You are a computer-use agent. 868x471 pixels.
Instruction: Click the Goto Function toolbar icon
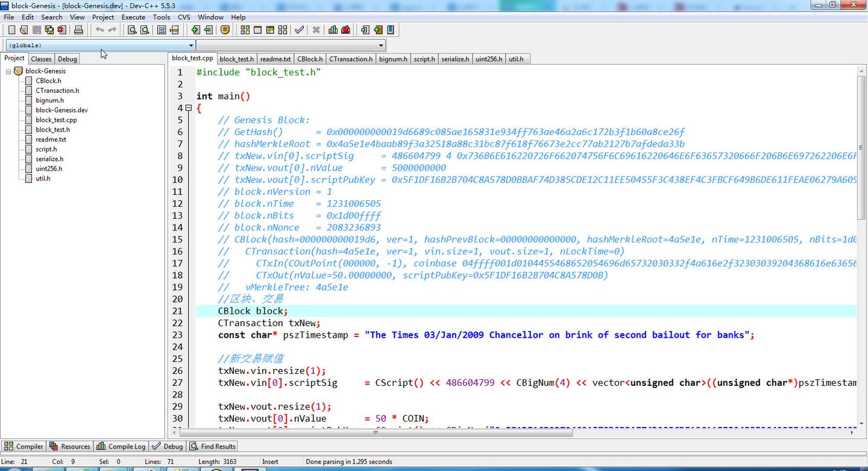point(162,30)
